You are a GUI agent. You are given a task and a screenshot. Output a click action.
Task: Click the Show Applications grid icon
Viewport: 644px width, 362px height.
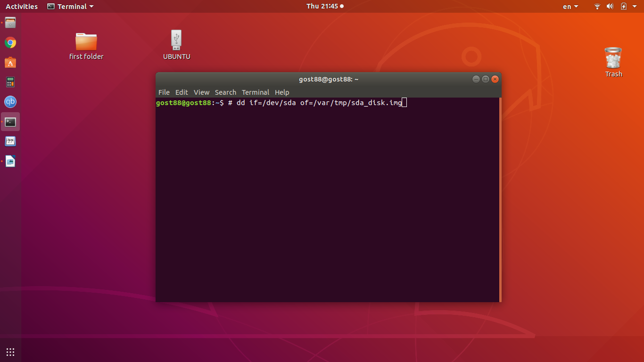(10, 352)
